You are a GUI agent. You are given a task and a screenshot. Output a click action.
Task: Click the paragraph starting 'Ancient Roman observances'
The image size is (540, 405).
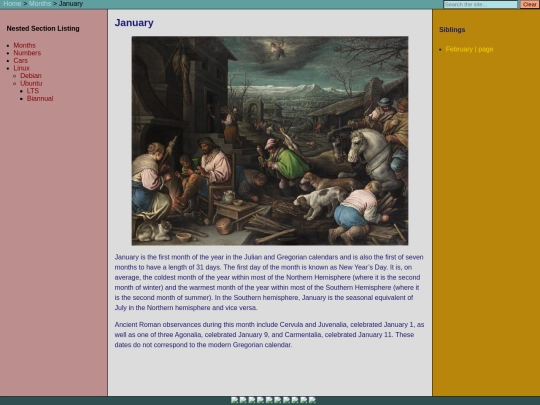269,335
